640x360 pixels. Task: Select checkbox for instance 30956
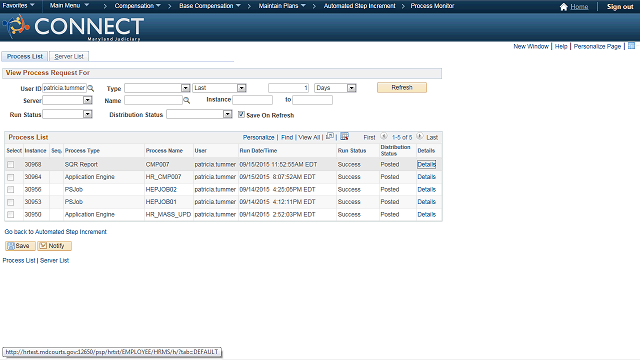click(x=11, y=189)
